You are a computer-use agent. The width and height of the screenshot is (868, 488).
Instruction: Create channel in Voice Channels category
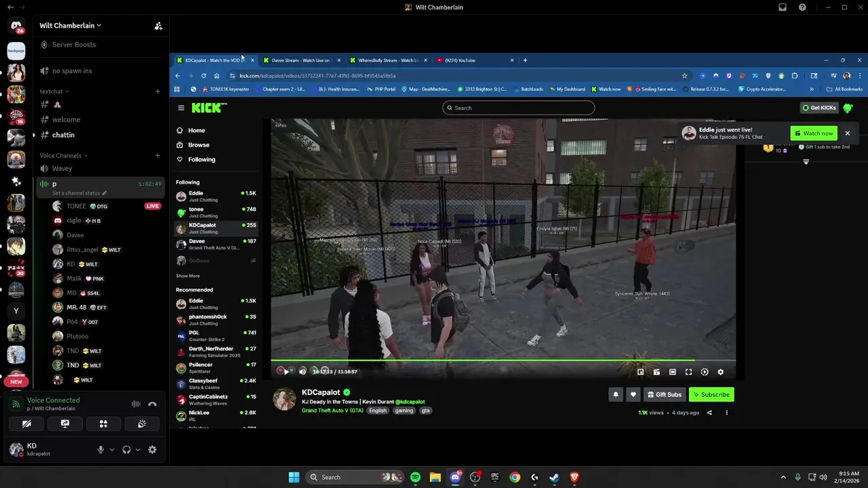[x=157, y=155]
